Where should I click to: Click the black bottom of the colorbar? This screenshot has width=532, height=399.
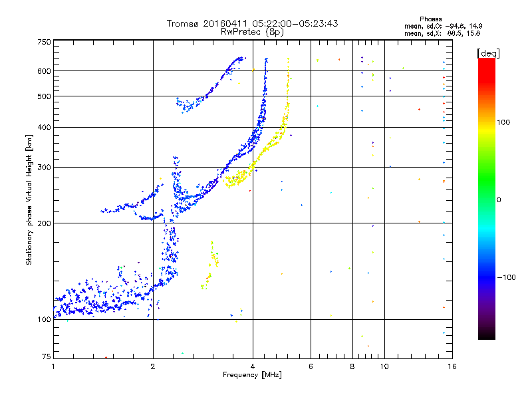click(487, 335)
